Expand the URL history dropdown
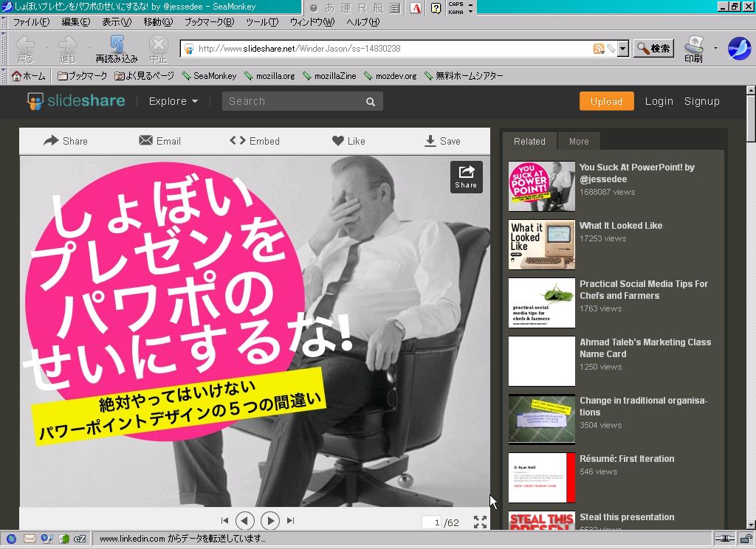This screenshot has height=549, width=756. tap(623, 49)
